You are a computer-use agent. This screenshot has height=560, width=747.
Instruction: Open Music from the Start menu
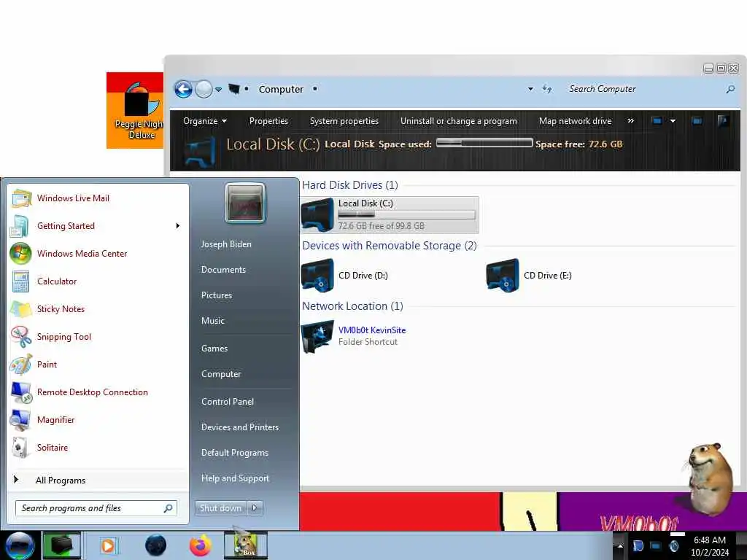click(x=213, y=321)
